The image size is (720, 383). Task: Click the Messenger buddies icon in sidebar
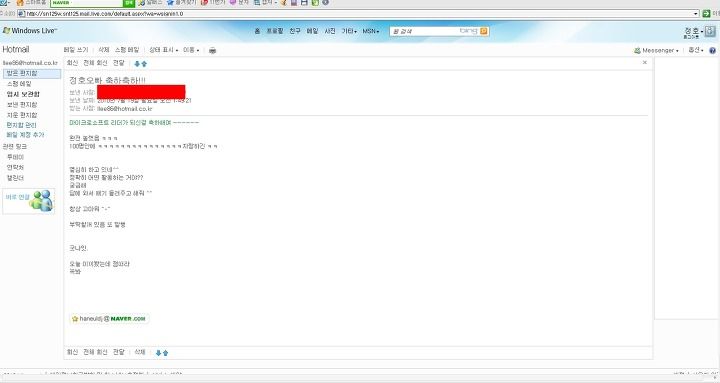pos(41,200)
